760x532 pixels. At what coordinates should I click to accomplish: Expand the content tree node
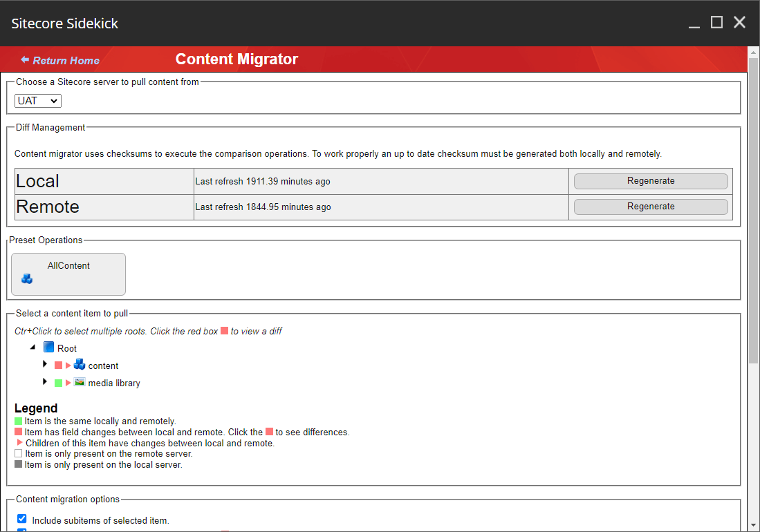tap(45, 364)
